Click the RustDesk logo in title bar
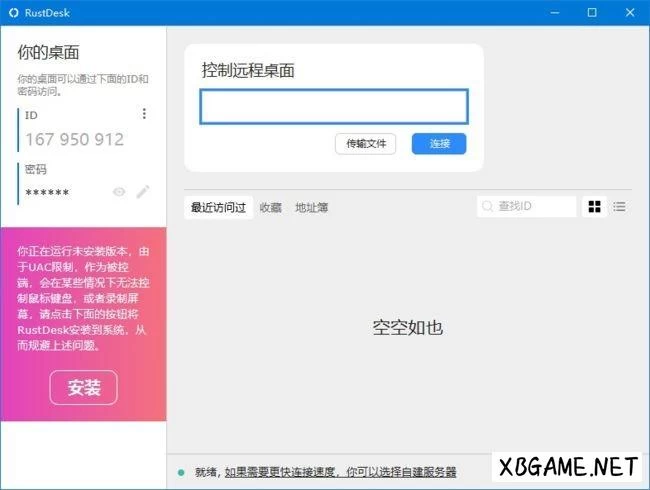 pos(13,12)
